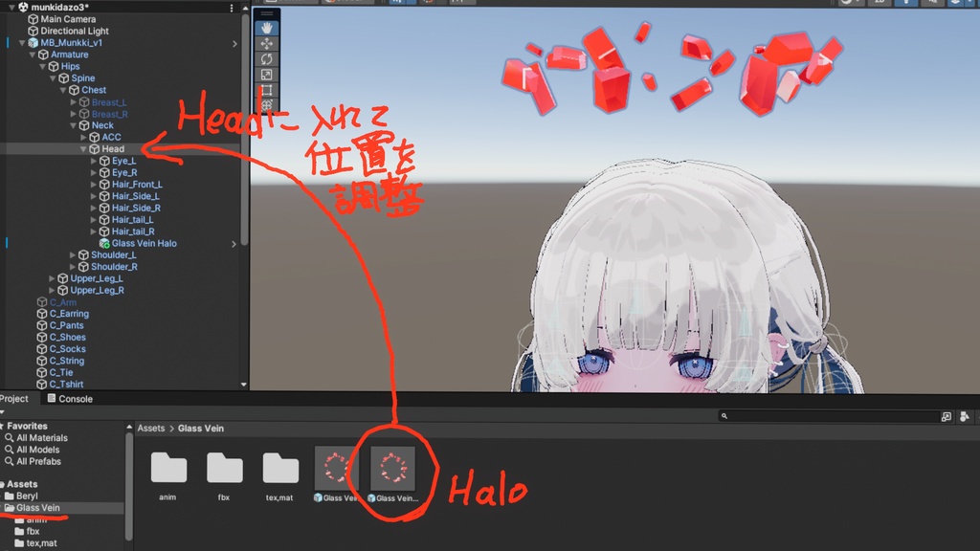Open the MB_Munkki_v1 prefab arrow

coord(235,44)
